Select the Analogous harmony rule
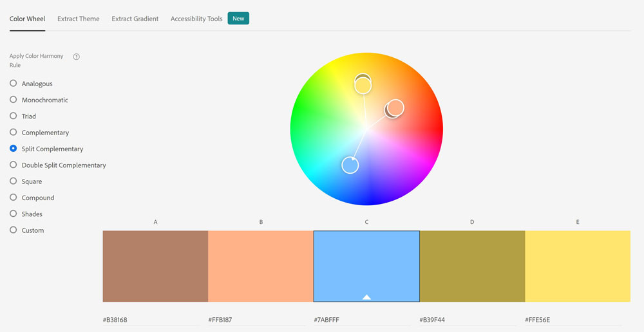 [14, 84]
